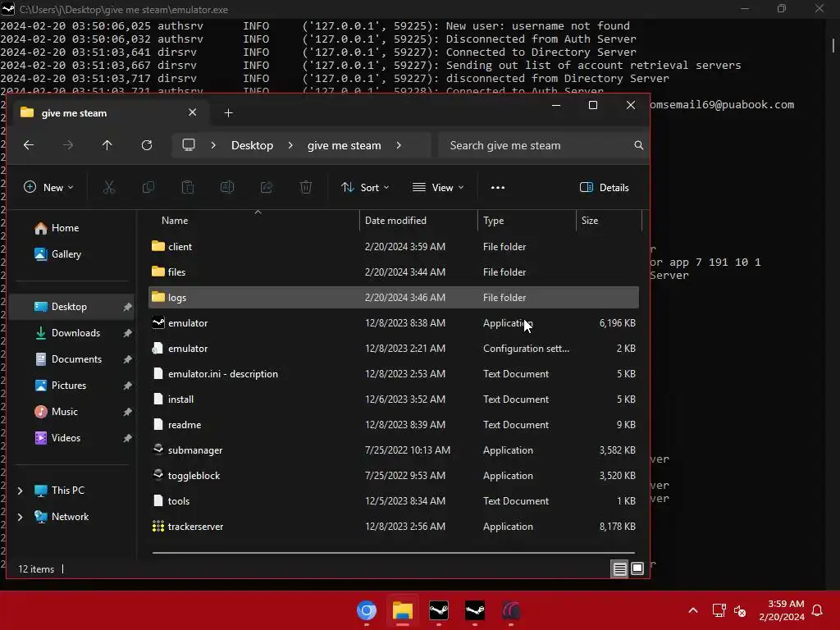Click the Rename toolbar icon
840x630 pixels.
(x=227, y=188)
